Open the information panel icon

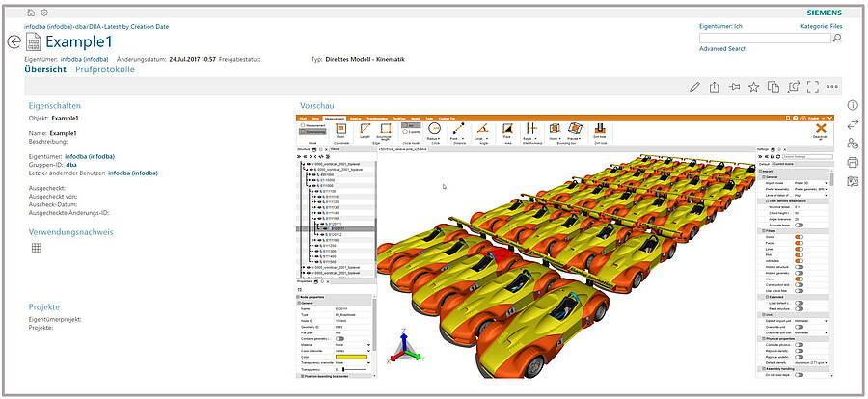click(x=853, y=105)
